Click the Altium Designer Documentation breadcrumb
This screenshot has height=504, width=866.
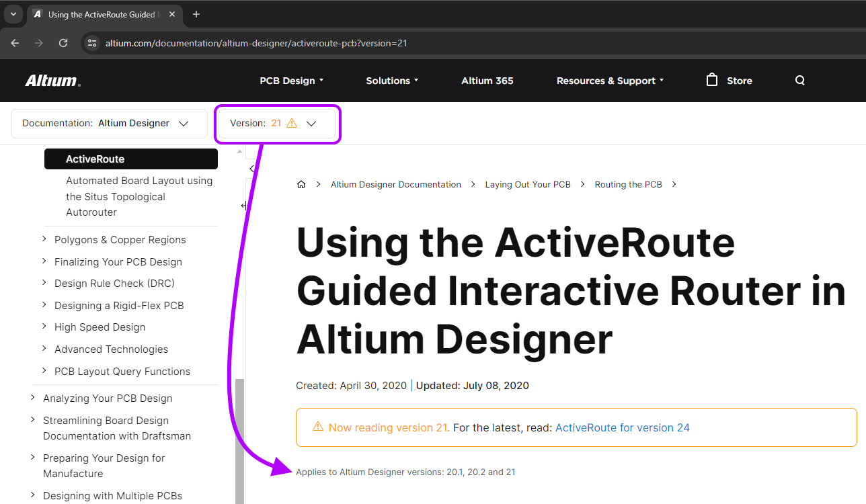click(x=396, y=184)
